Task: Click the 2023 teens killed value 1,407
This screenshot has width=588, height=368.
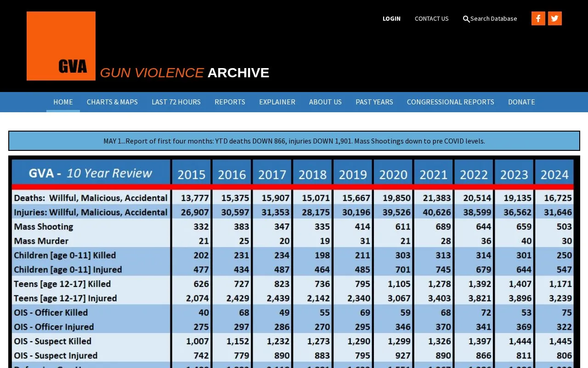Action: (520, 284)
